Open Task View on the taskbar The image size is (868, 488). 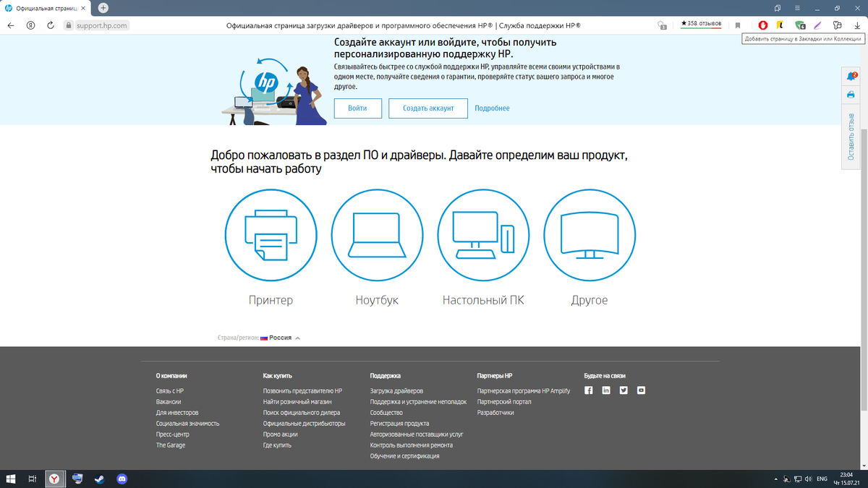pyautogui.click(x=33, y=479)
